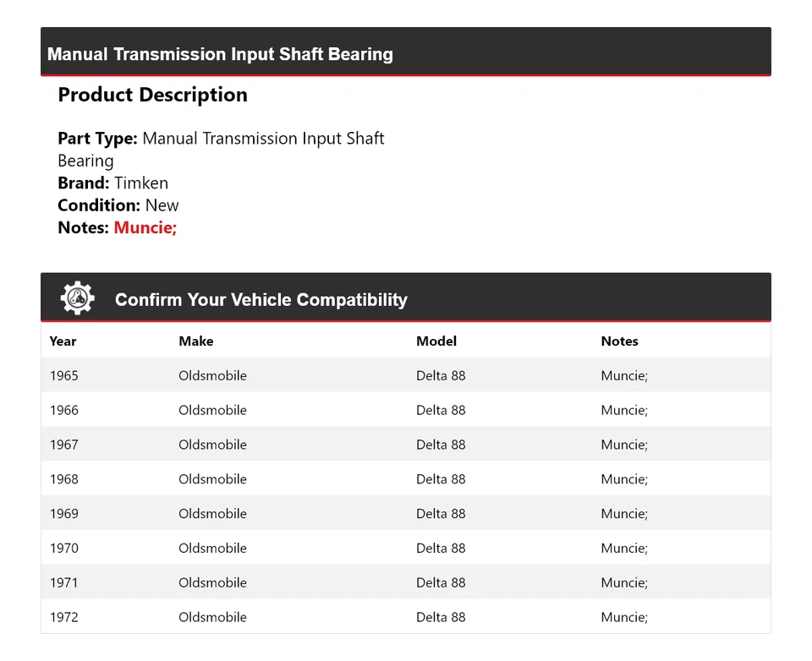
Task: Select the 1970 year cell
Action: 63,549
